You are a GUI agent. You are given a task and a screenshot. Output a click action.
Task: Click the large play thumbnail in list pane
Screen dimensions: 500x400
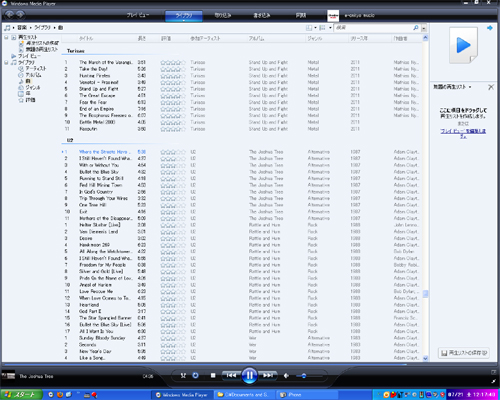pos(463,45)
